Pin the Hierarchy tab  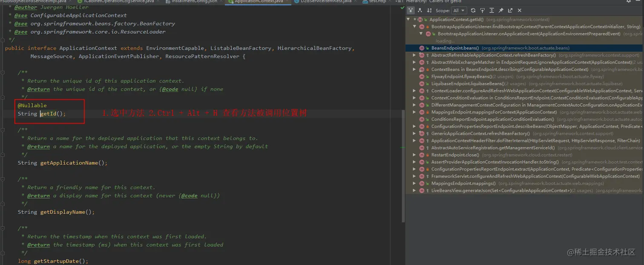(501, 10)
